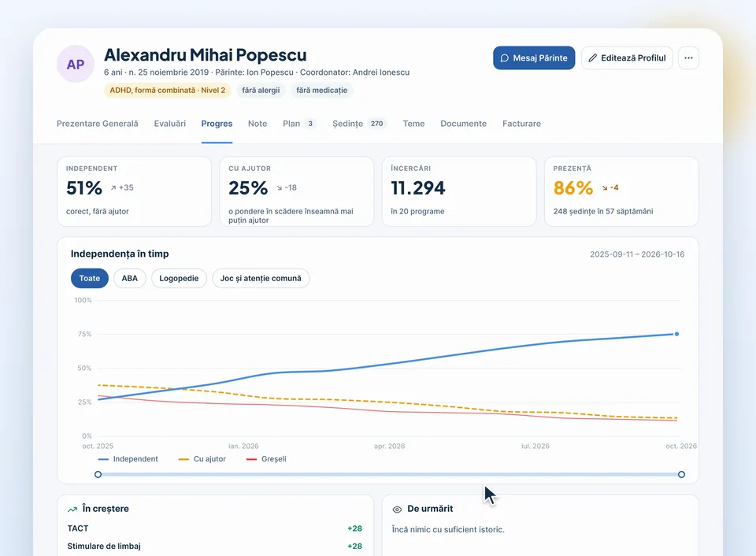Open the Facturare tab

[521, 124]
